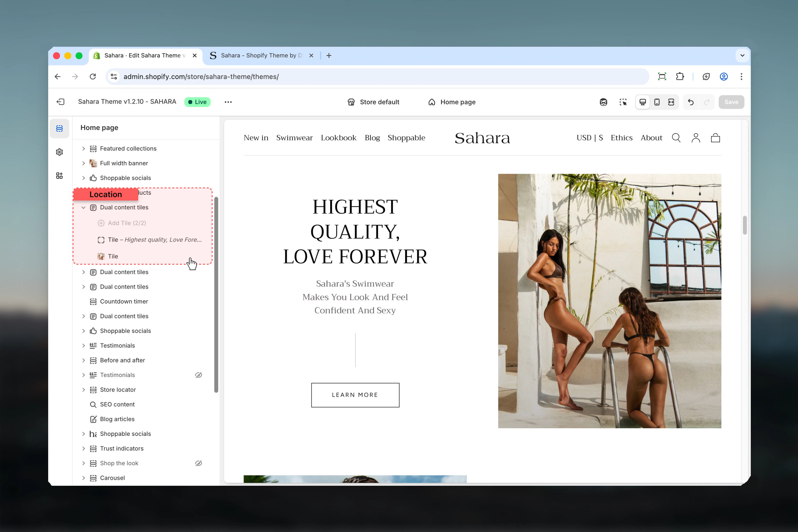Redo the last change
The image size is (798, 532).
click(x=707, y=102)
